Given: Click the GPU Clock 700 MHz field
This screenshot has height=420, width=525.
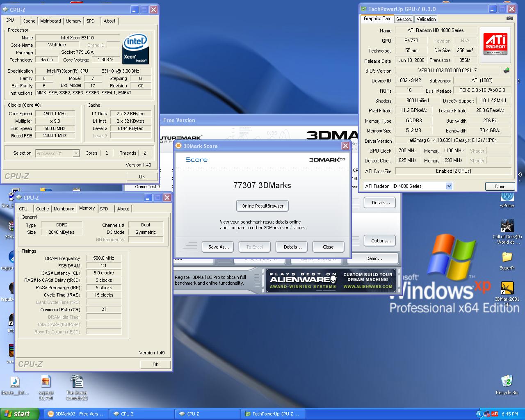Looking at the screenshot, I should [407, 151].
